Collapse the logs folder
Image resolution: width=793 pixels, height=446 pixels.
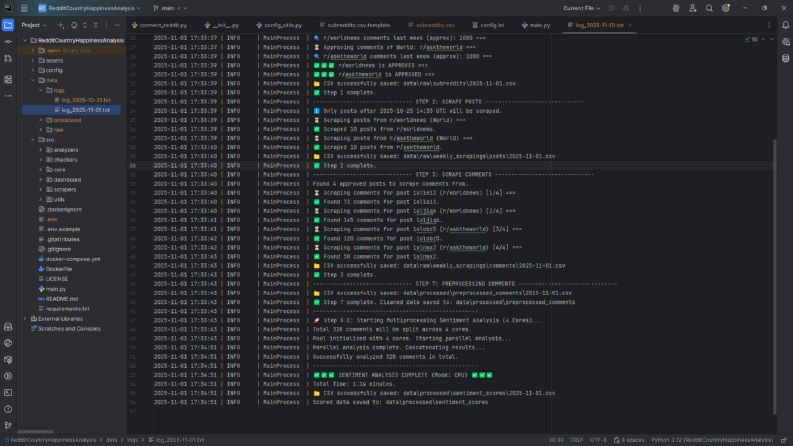coord(41,91)
